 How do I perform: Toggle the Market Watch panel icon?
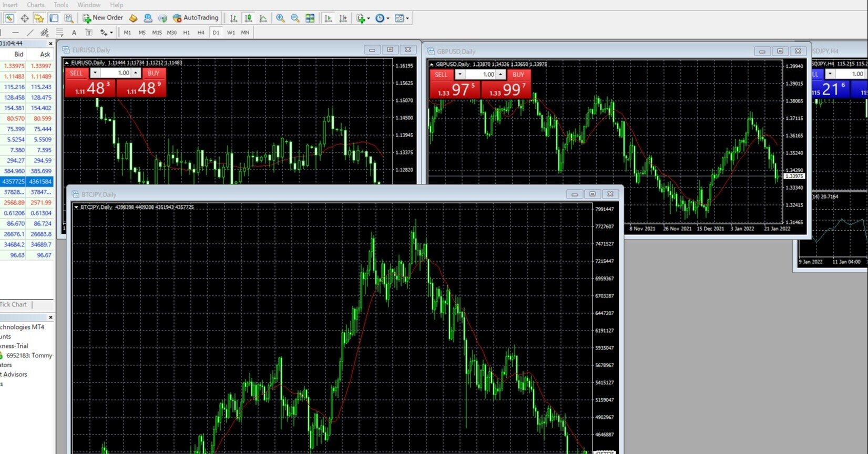coord(9,18)
